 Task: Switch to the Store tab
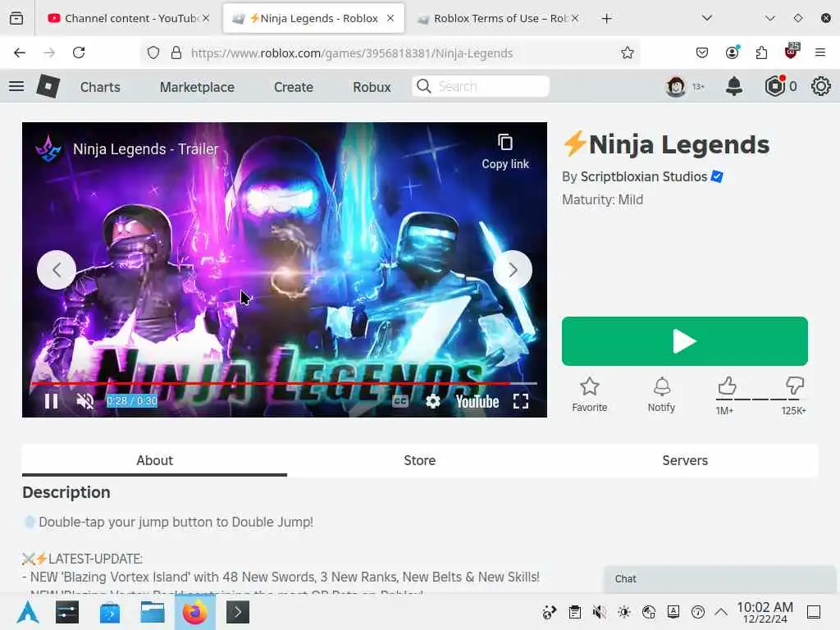(419, 460)
